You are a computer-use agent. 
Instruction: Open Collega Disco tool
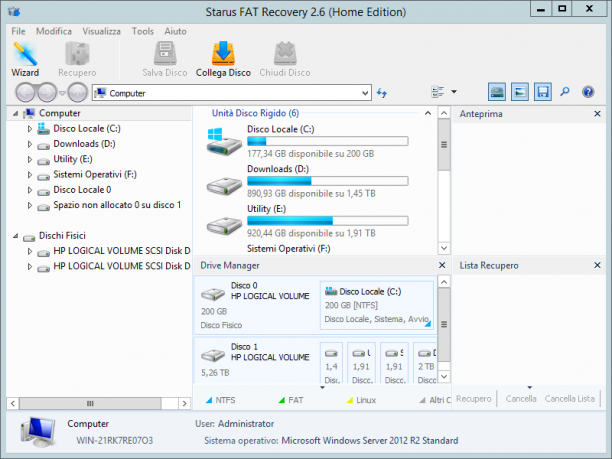(223, 59)
